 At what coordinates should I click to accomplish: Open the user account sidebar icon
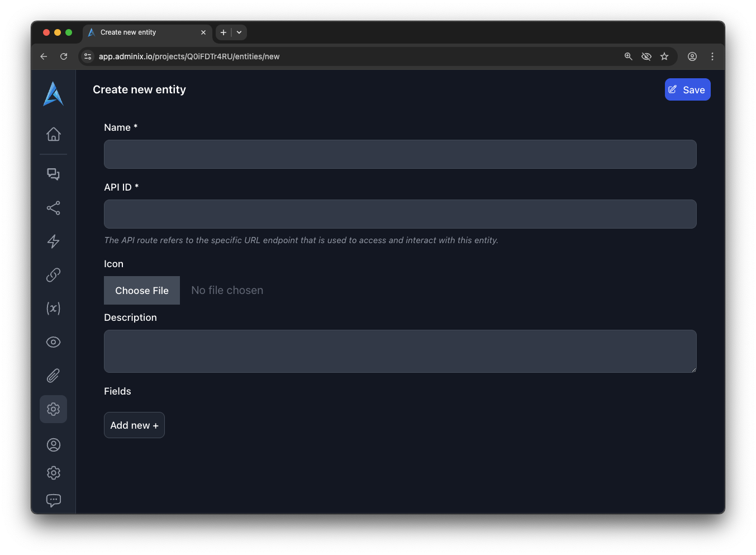(x=54, y=445)
